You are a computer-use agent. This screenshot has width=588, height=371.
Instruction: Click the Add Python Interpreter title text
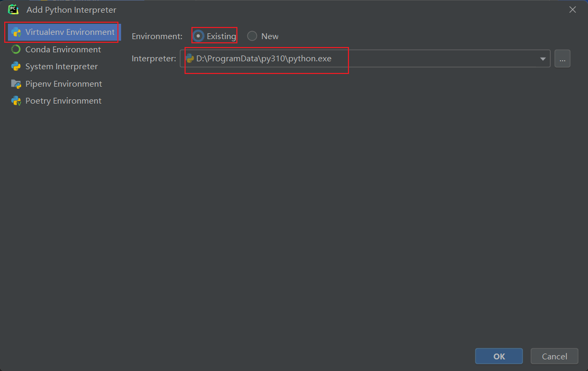71,10
